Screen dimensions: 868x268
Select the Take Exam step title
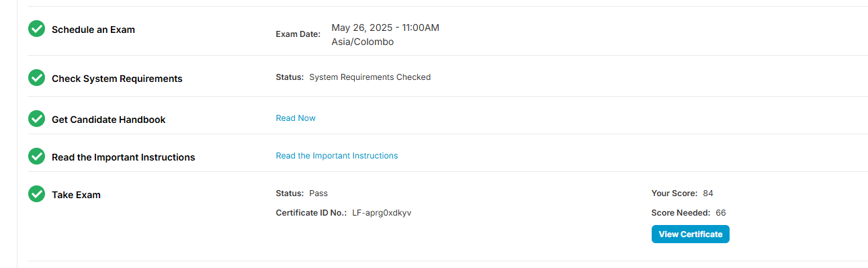pos(76,195)
